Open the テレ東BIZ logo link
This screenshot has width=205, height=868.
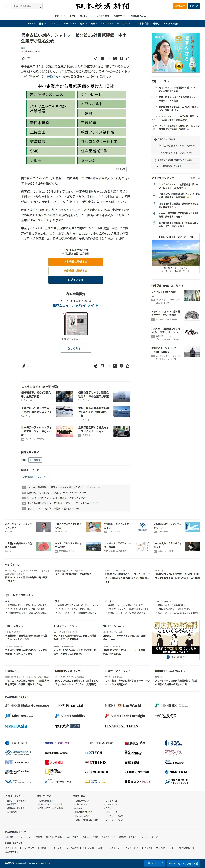[x=54, y=762]
